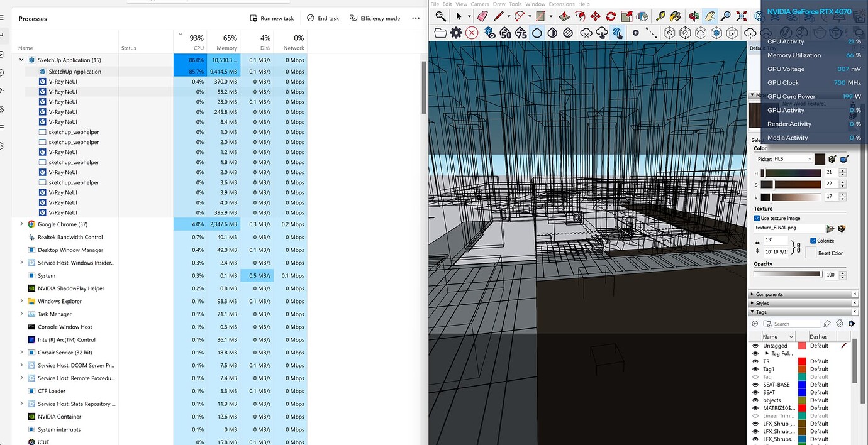Open the Extensions menu
The width and height of the screenshot is (868, 445).
click(x=561, y=4)
